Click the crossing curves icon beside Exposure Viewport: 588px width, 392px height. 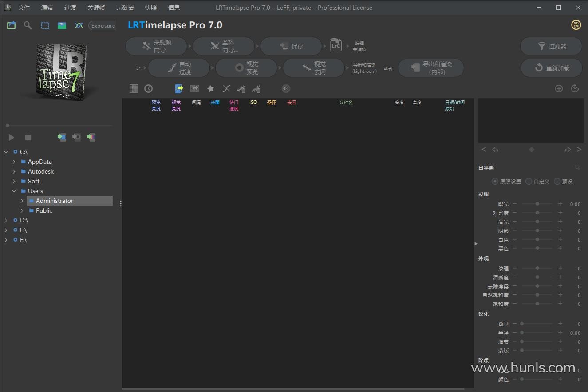tap(79, 25)
